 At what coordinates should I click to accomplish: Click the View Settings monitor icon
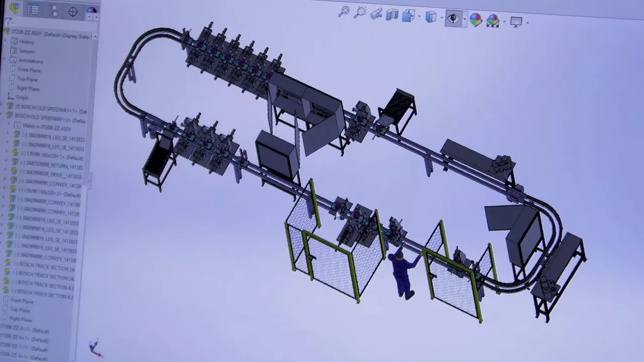pyautogui.click(x=516, y=22)
